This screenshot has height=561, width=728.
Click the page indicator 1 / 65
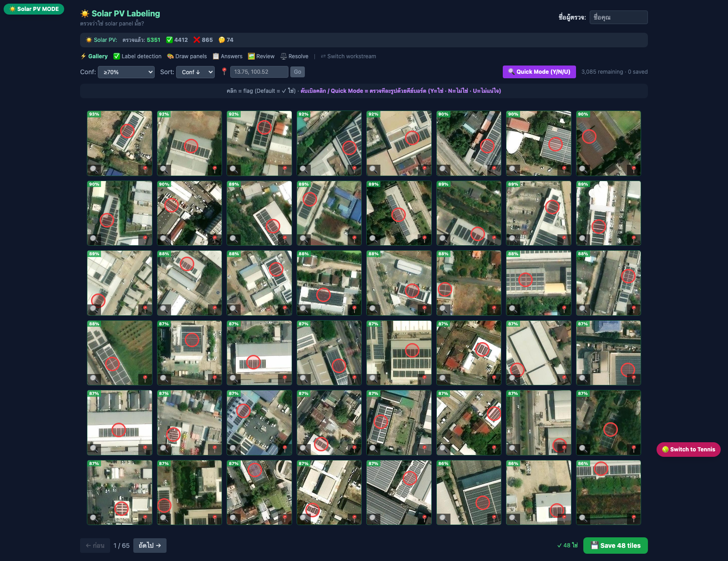(x=121, y=546)
